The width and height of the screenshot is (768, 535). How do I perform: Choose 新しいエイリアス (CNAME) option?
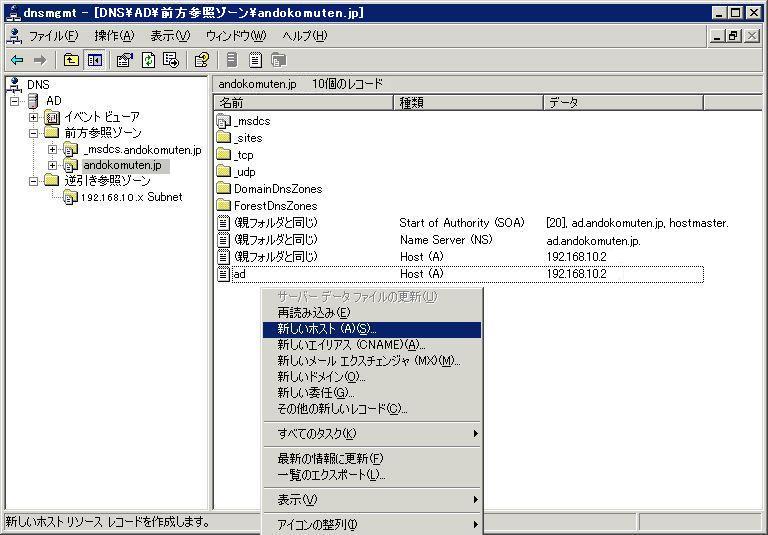[x=372, y=345]
